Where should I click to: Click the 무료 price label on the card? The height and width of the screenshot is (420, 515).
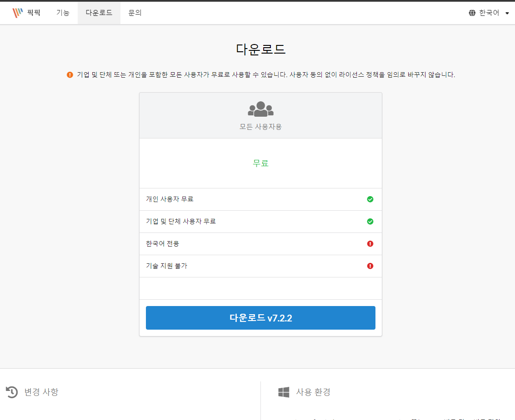(x=260, y=163)
